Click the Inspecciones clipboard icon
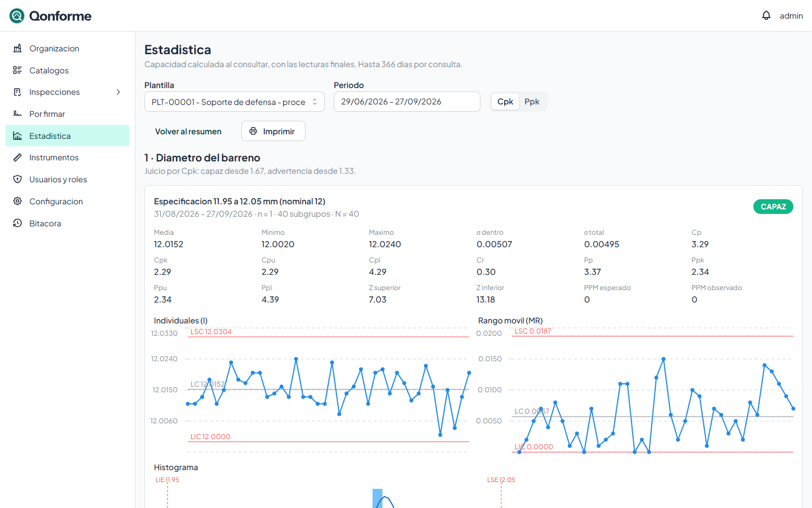 (17, 92)
